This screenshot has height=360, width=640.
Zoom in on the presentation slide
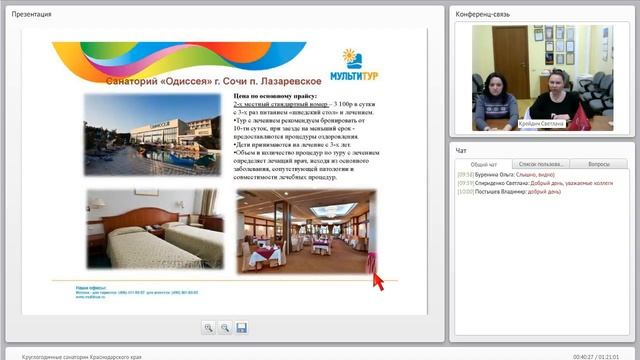(x=208, y=328)
